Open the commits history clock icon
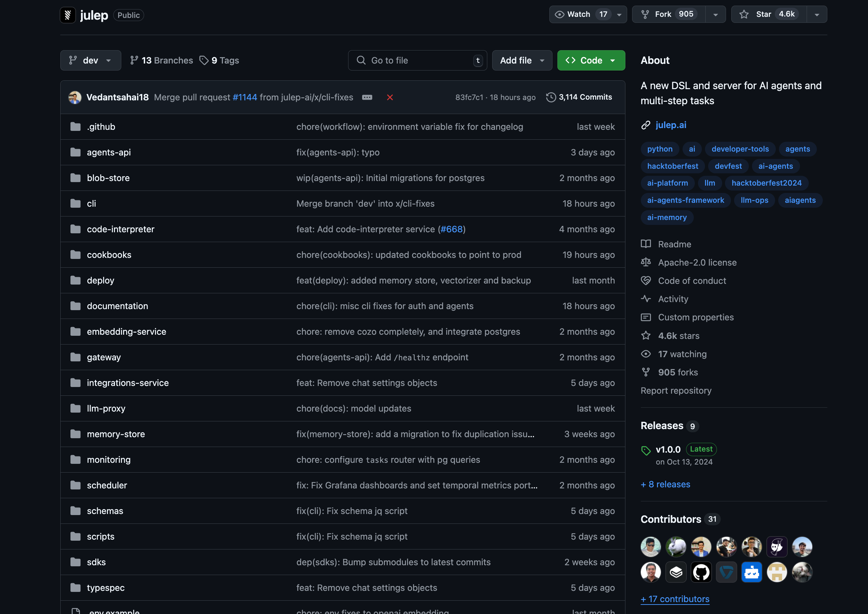The height and width of the screenshot is (614, 868). tap(551, 97)
